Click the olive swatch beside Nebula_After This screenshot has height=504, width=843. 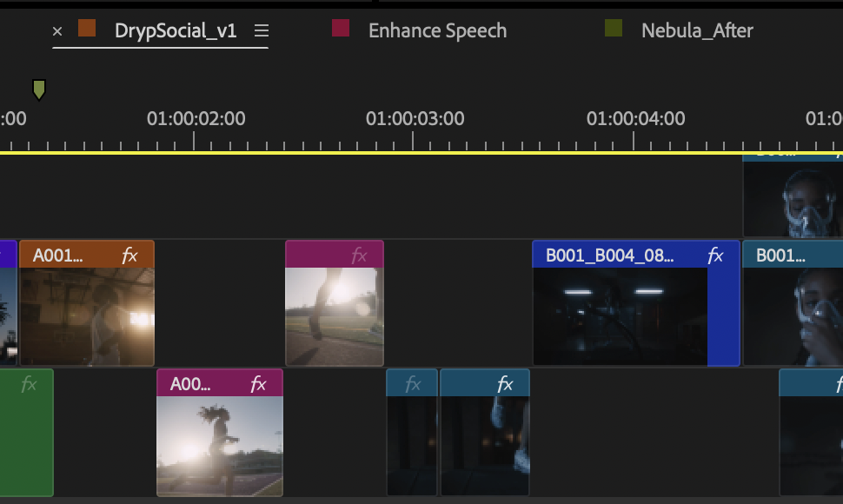tap(614, 27)
